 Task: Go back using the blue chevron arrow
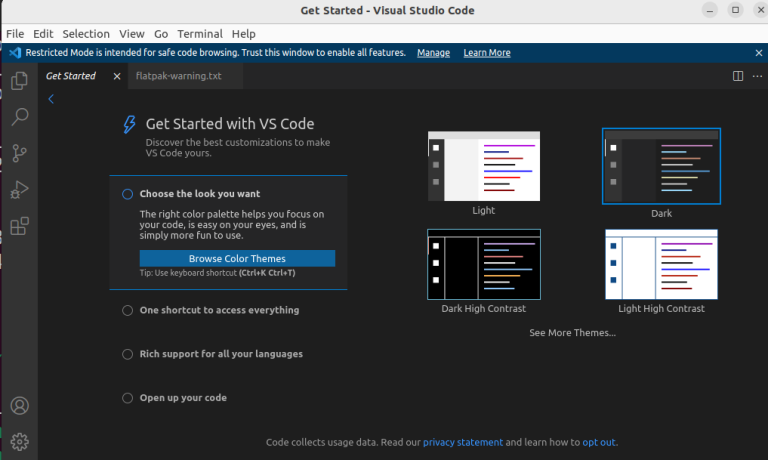[51, 99]
